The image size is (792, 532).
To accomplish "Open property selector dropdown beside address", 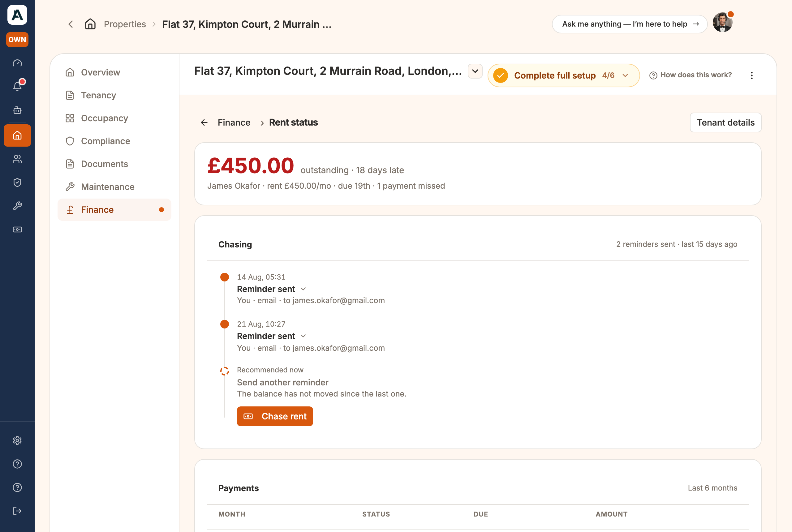I will point(475,71).
